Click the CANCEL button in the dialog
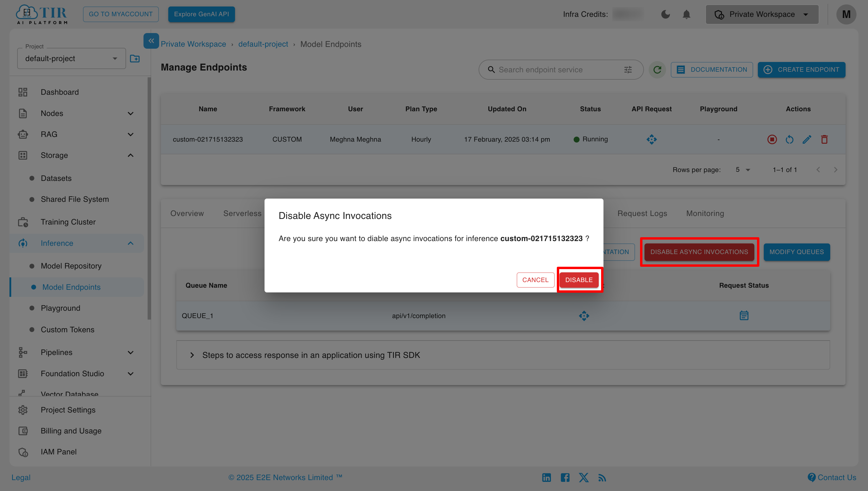 535,279
